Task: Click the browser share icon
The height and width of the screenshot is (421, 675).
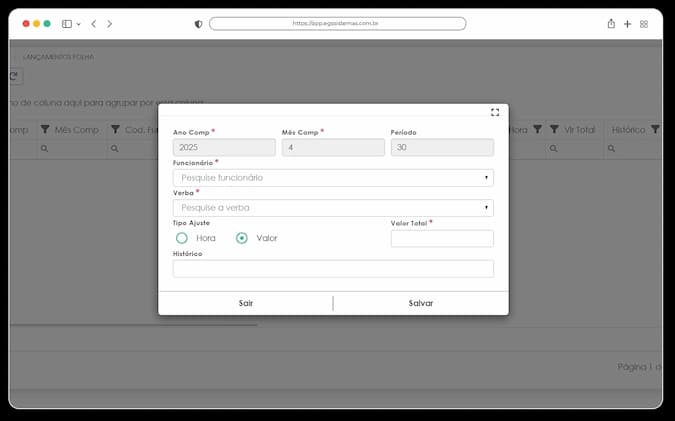Action: coord(611,24)
